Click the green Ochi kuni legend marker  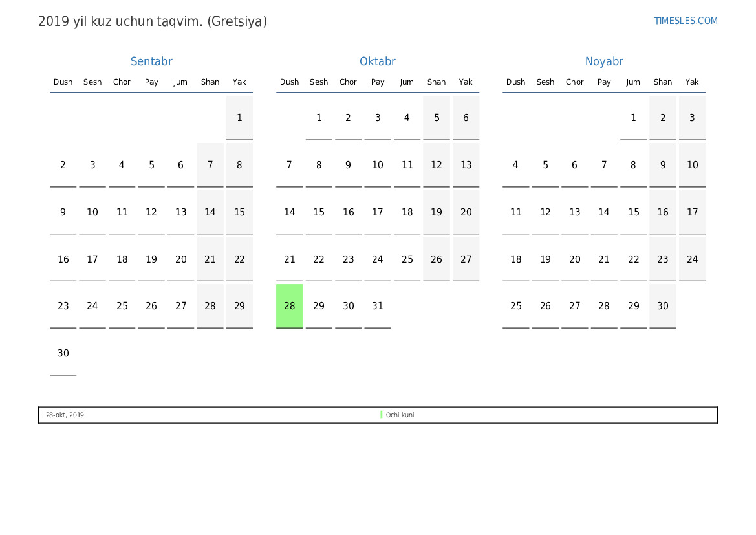[382, 415]
